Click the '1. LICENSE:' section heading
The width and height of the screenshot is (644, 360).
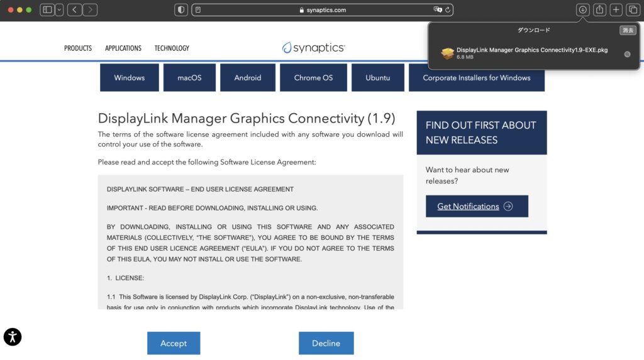[x=125, y=278]
